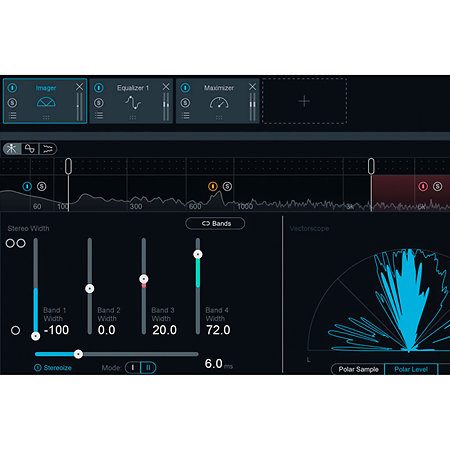Solo the blue low band
Viewport: 450px width, 450px height.
pyautogui.click(x=42, y=186)
